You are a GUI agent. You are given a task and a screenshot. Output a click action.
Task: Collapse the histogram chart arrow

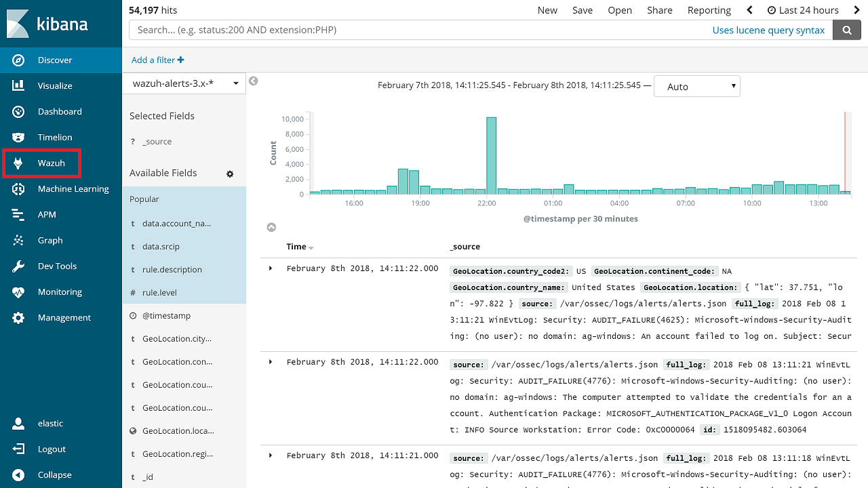pyautogui.click(x=271, y=227)
